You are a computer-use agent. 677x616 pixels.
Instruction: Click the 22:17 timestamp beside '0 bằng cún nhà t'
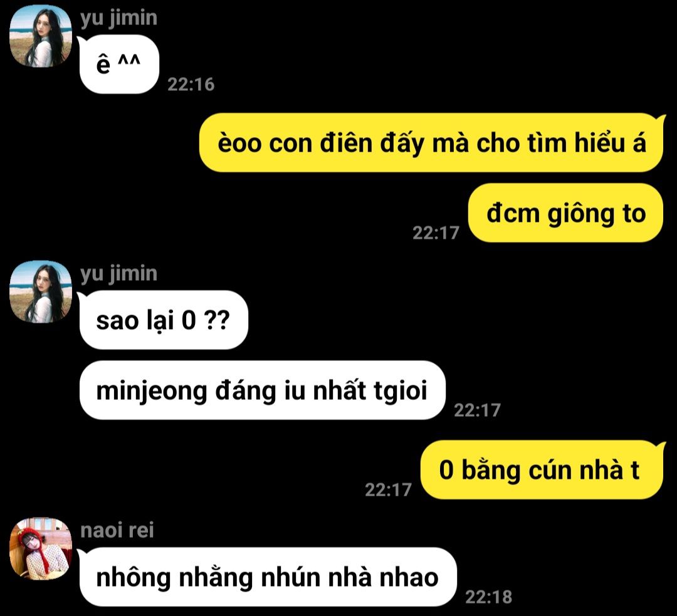click(x=388, y=490)
